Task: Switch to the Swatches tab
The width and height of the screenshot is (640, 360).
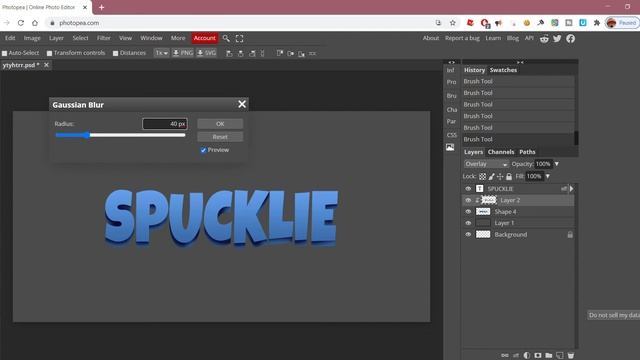Action: [x=503, y=70]
